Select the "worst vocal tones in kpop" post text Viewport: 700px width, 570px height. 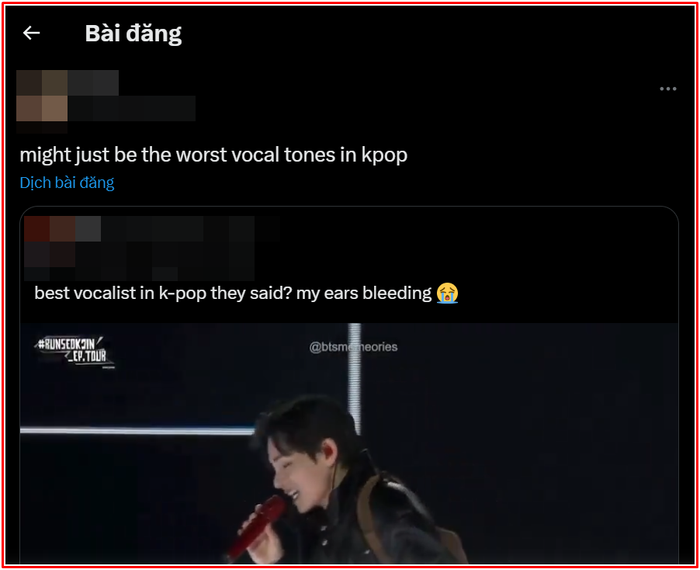tap(213, 155)
